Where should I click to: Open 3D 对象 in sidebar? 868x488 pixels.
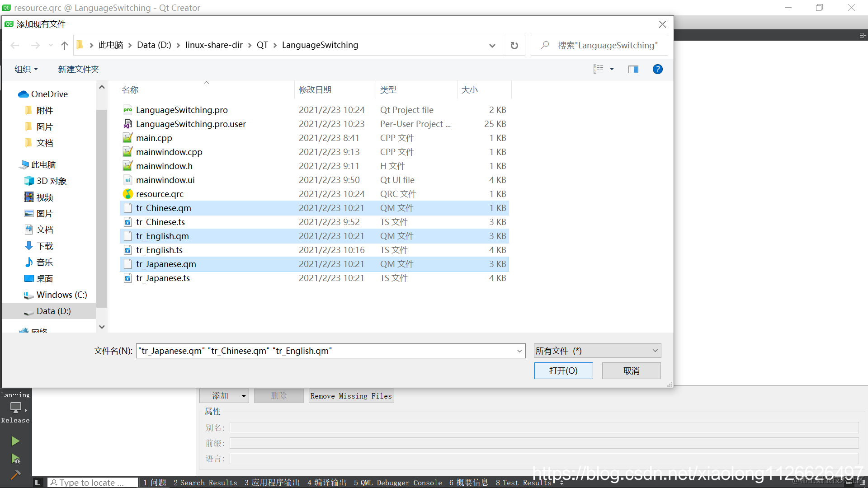coord(45,181)
